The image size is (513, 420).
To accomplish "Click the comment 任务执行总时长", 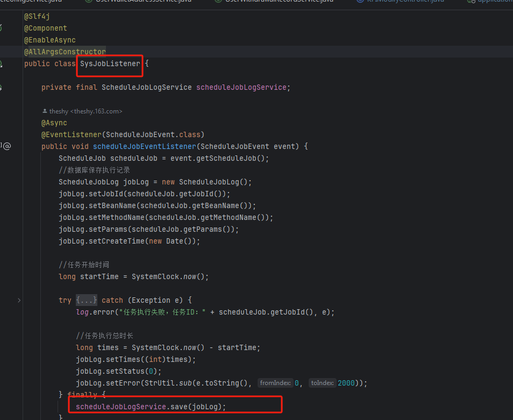I will tap(104, 336).
